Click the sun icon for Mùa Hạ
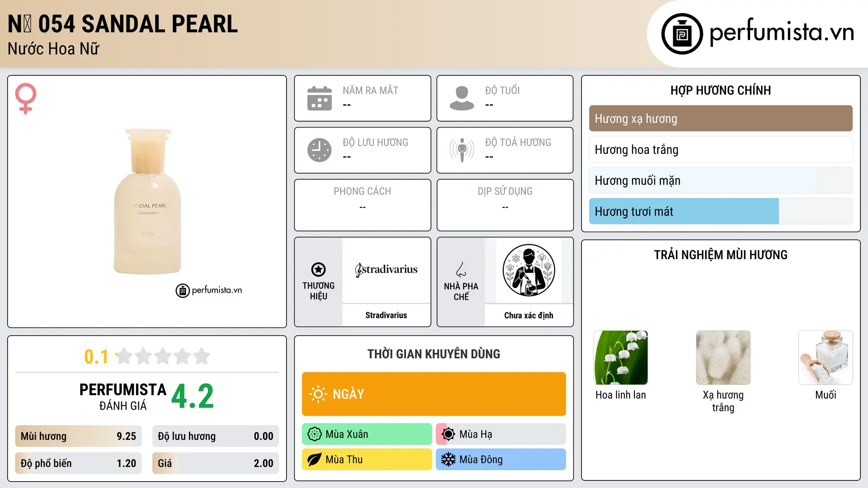Viewport: 868px width, 488px height. 448,434
